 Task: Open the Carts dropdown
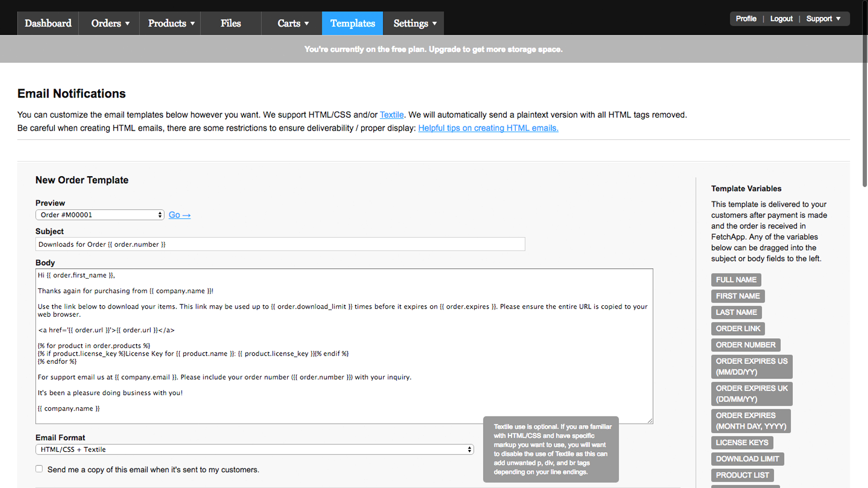[291, 23]
